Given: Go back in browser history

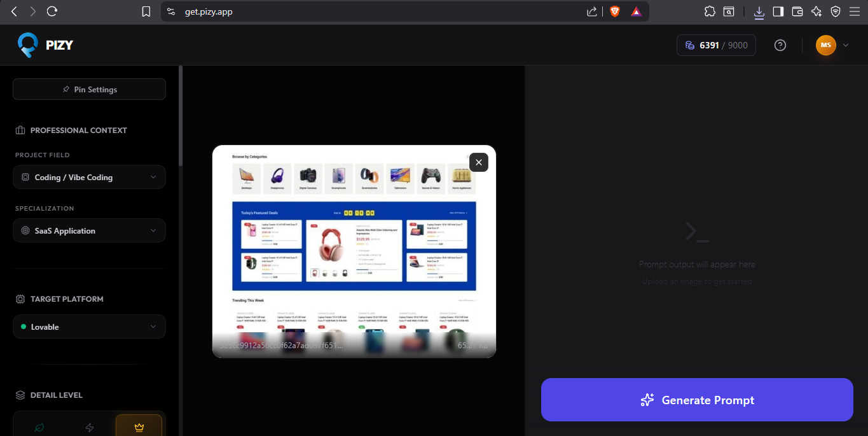Looking at the screenshot, I should pyautogui.click(x=14, y=11).
